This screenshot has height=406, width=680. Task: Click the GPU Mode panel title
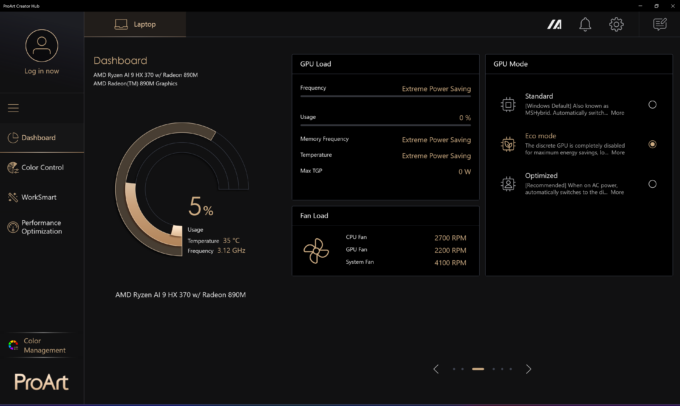(x=510, y=64)
